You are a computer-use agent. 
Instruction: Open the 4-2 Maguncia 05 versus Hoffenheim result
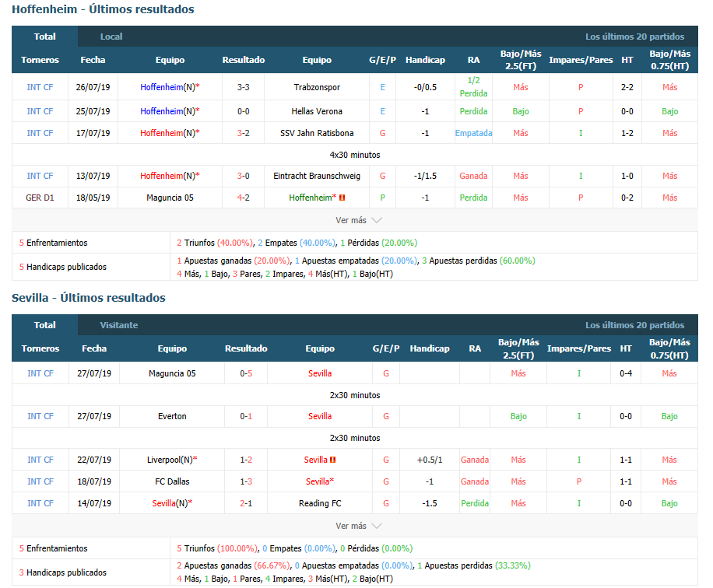244,198
